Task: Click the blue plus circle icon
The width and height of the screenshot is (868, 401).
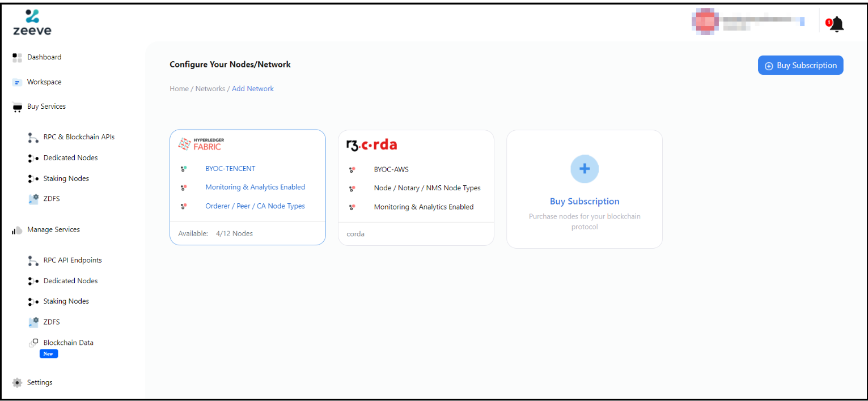Action: 584,169
